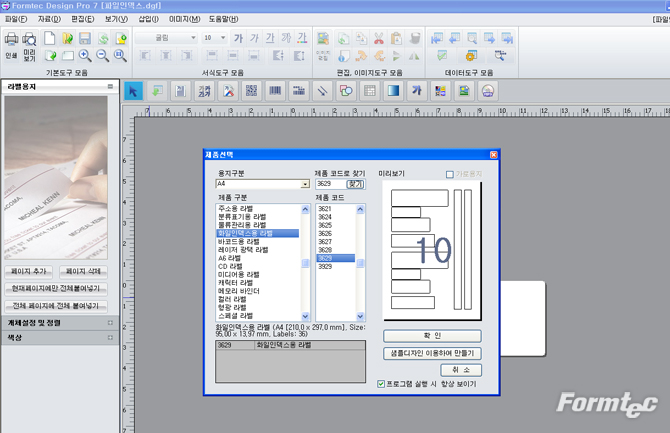Viewport: 670px width, 433px height.
Task: Go to first data record icon
Action: click(x=436, y=38)
